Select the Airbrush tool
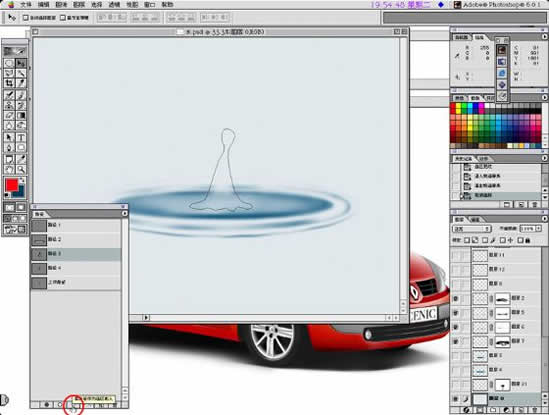This screenshot has height=415, width=549. pos(9,95)
